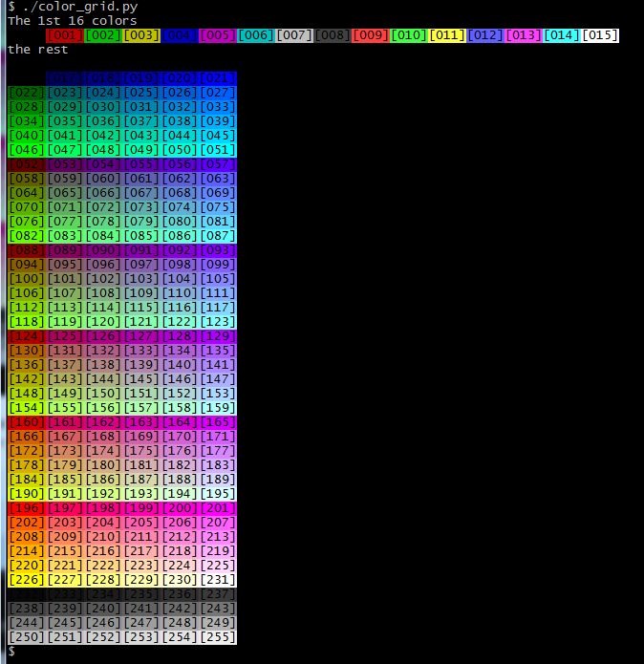Select the pink [013] color cell
The width and height of the screenshot is (644, 664).
pyautogui.click(x=524, y=35)
